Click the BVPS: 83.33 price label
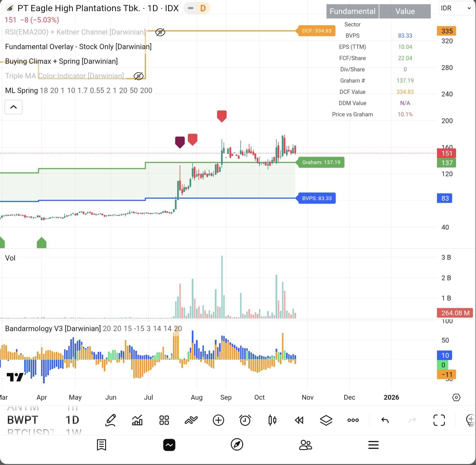Screen dimensions: 476x465 317,198
